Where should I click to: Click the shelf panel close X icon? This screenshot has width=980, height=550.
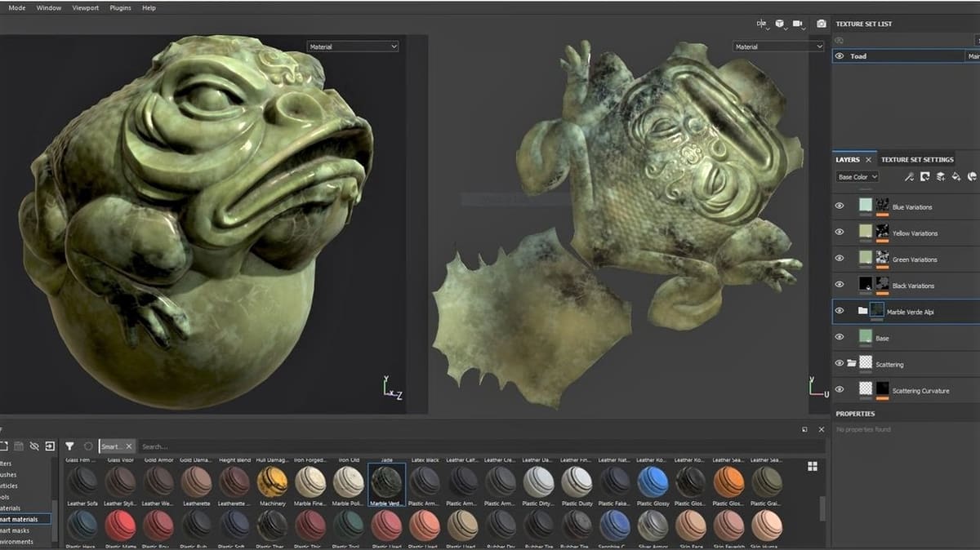[822, 429]
